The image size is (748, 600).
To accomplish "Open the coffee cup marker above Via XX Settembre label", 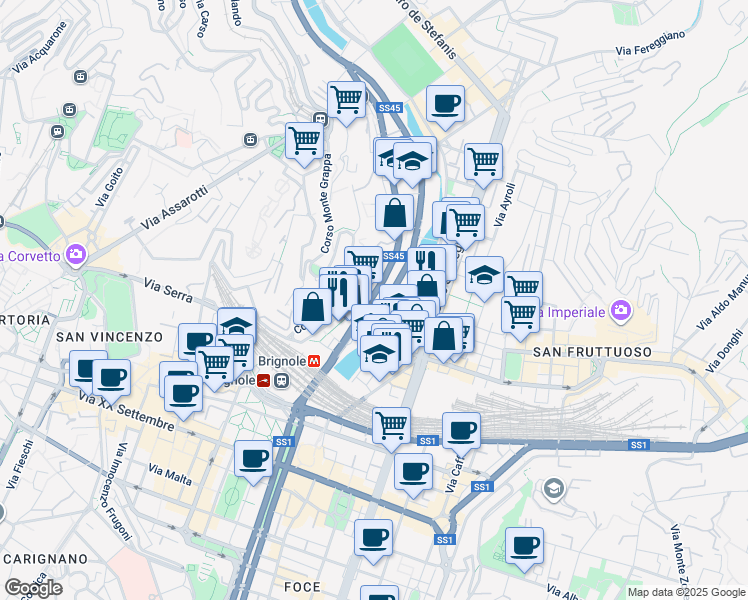I will pyautogui.click(x=111, y=377).
